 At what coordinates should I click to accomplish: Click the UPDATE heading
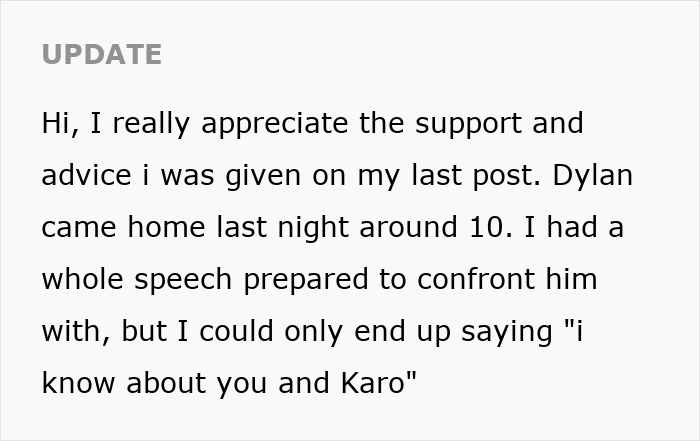(x=102, y=54)
